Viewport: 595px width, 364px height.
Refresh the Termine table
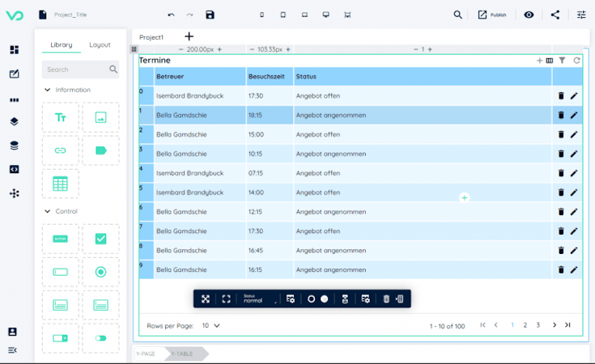576,61
